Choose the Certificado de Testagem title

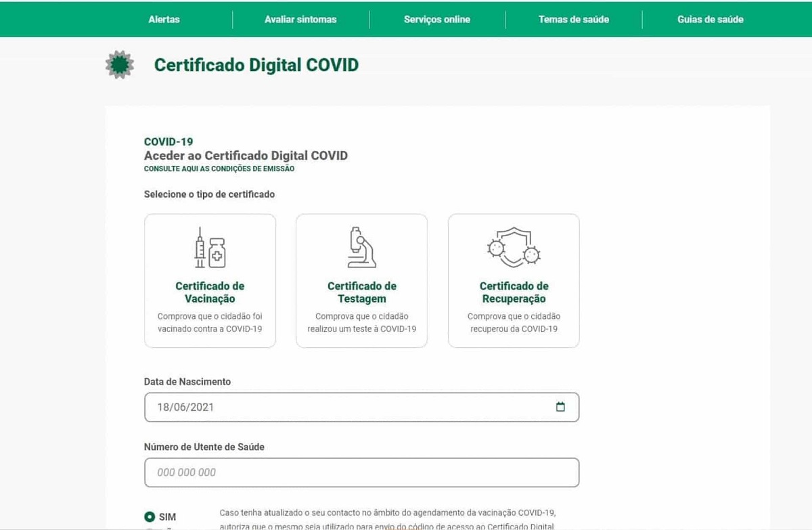[361, 292]
